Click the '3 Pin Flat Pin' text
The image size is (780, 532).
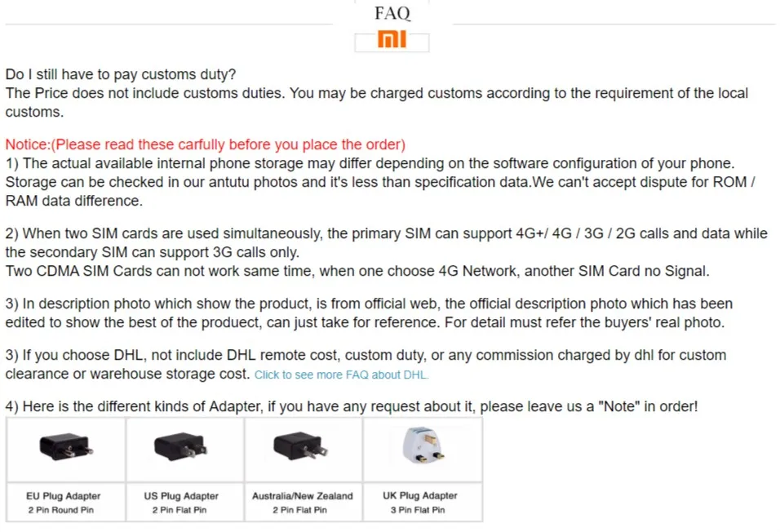pos(418,510)
